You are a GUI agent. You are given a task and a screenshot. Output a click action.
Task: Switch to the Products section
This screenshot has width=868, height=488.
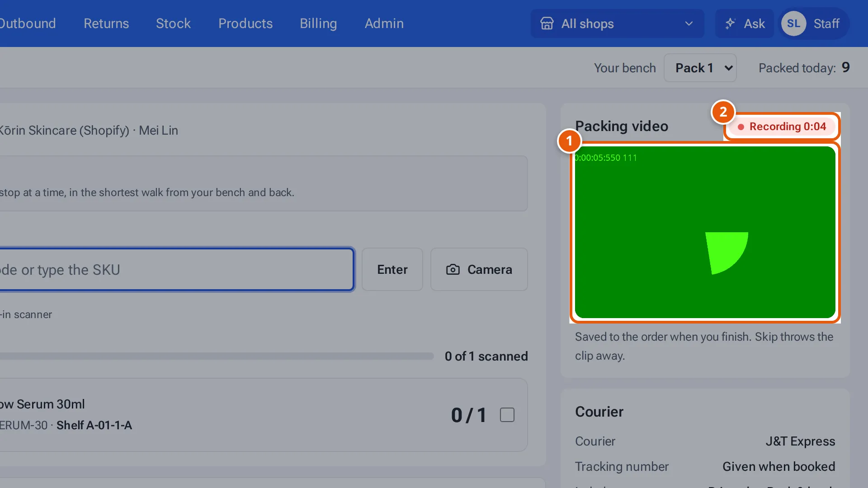click(x=245, y=23)
